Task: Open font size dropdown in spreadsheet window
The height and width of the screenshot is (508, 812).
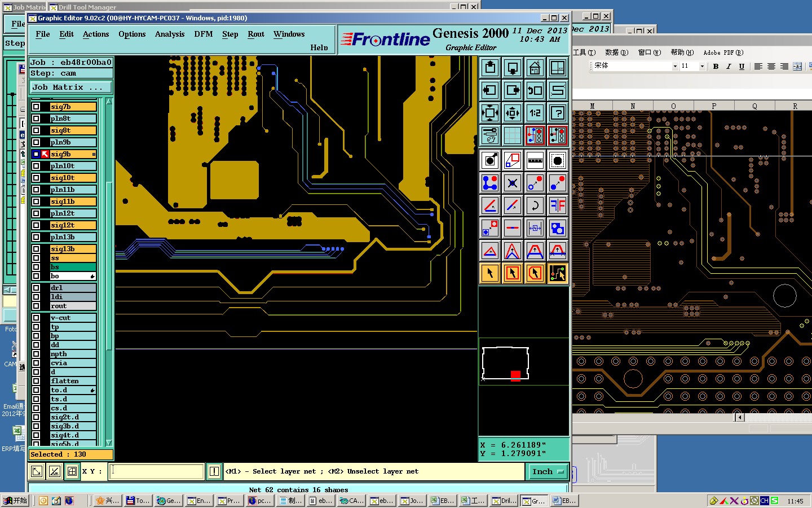Action: (x=702, y=66)
